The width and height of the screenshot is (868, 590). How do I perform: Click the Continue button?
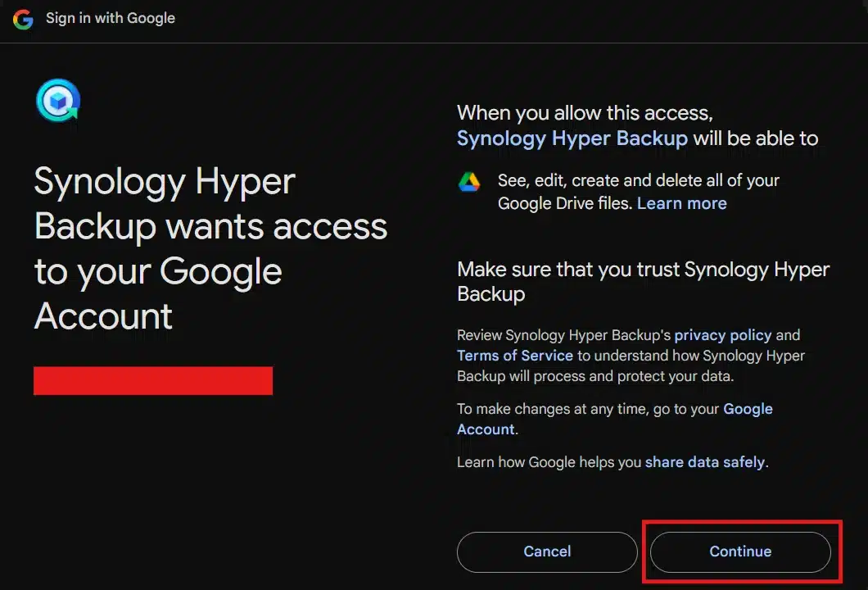click(739, 551)
